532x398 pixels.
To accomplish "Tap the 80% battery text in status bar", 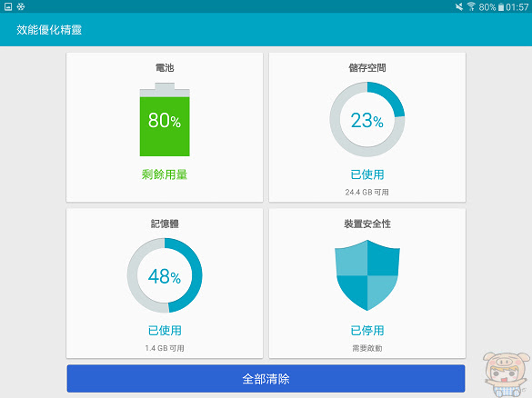I will (x=487, y=7).
